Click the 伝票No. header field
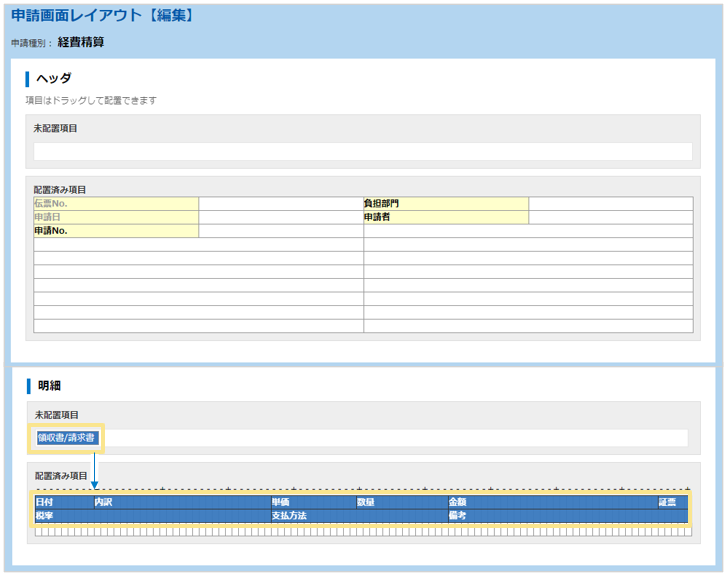 tap(115, 204)
